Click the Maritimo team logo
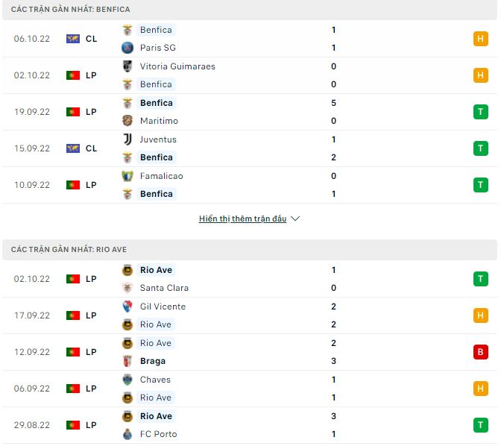The width and height of the screenshot is (504, 446). coord(127,121)
